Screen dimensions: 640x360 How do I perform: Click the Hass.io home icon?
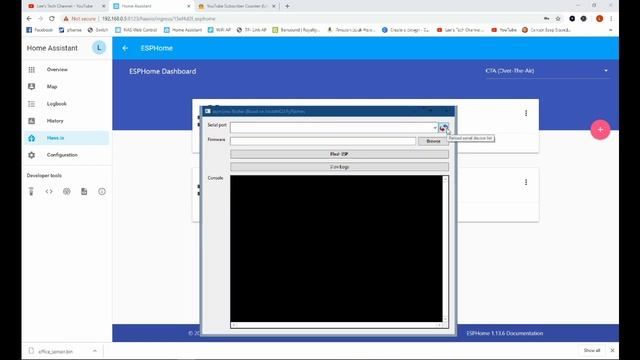tap(31, 138)
